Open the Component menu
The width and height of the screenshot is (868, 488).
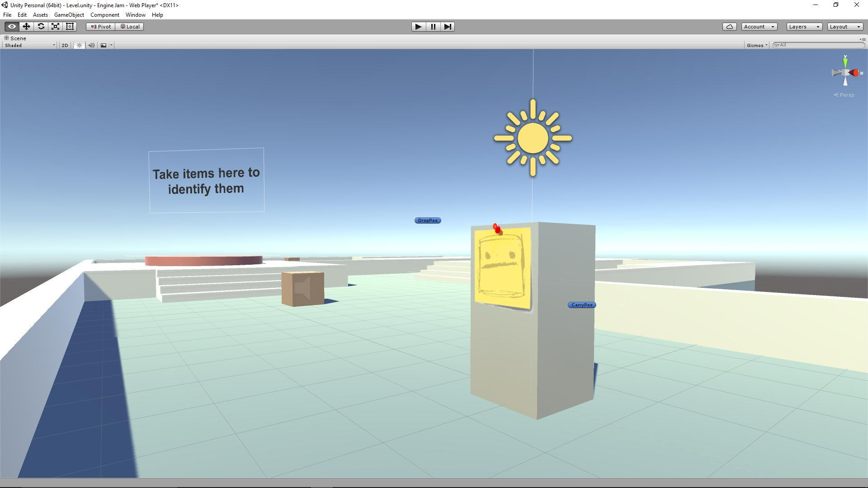[104, 15]
